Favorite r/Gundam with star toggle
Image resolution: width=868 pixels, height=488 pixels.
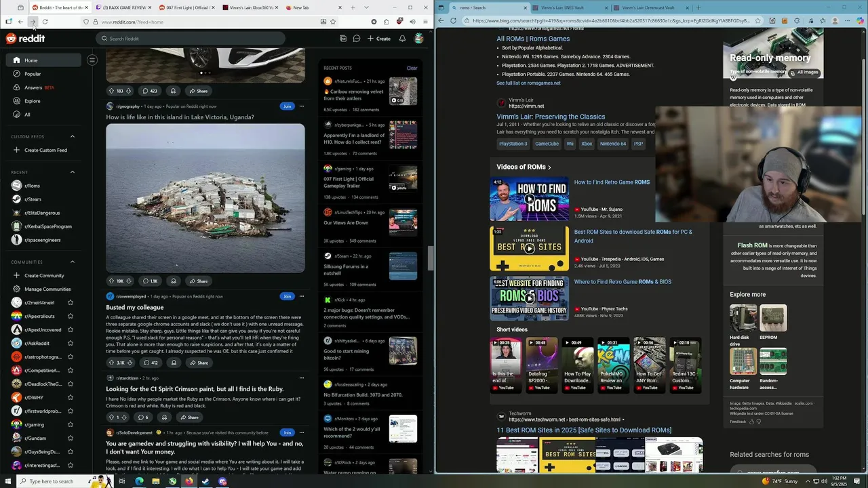pos(70,439)
